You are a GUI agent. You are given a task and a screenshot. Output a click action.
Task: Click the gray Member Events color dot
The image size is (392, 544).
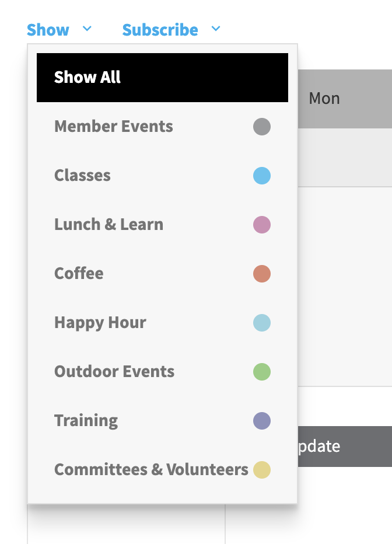[x=262, y=127]
